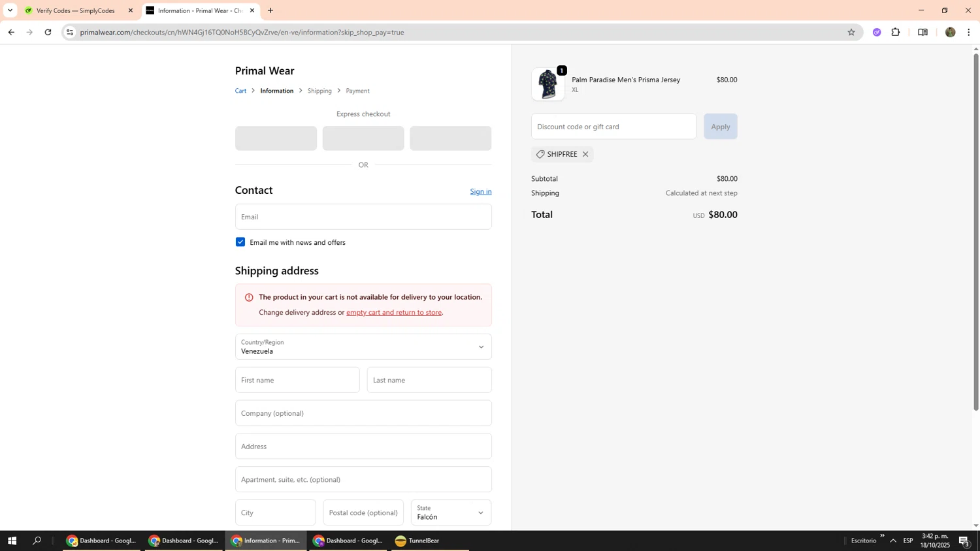Viewport: 980px width, 551px height.
Task: Click the Payment breadcrumb step
Action: coord(357,91)
